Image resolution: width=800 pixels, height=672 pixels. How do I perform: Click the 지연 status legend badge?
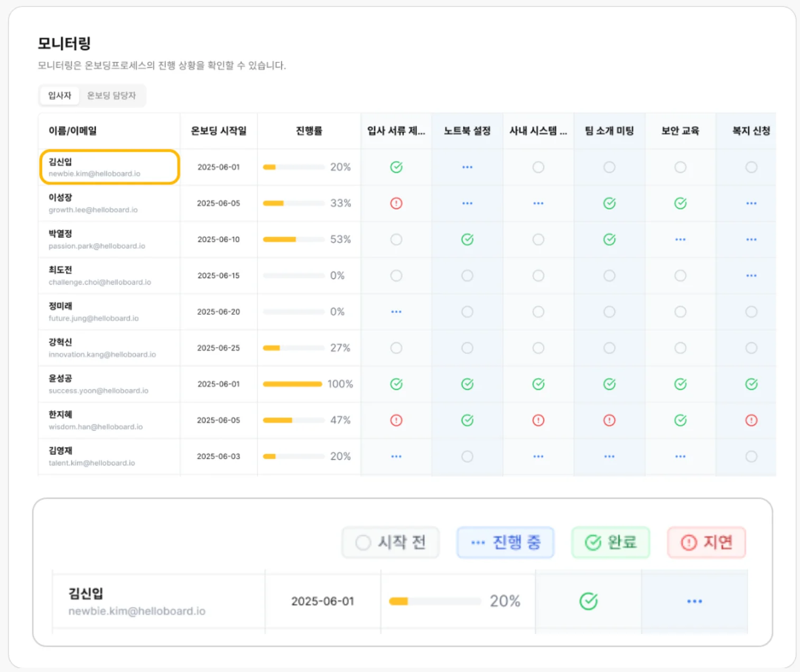706,543
